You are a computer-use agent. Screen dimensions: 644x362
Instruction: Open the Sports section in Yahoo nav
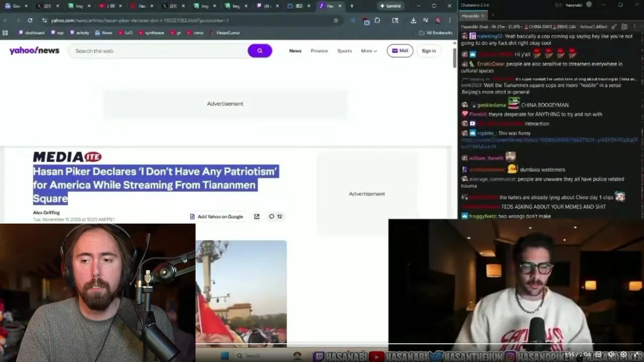pyautogui.click(x=345, y=51)
